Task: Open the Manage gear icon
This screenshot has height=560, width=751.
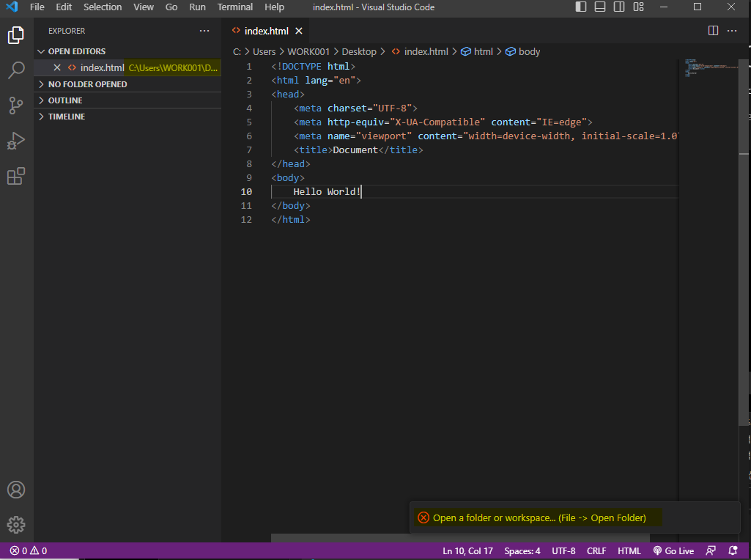Action: coord(16,525)
